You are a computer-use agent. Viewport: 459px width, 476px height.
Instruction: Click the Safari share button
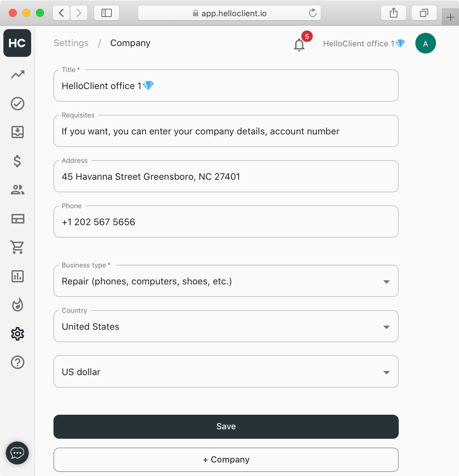394,13
